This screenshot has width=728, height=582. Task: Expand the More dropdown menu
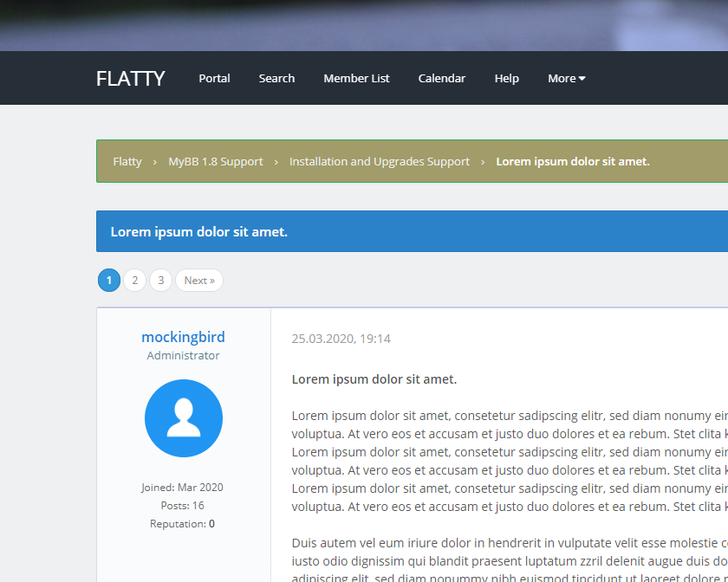click(x=566, y=78)
